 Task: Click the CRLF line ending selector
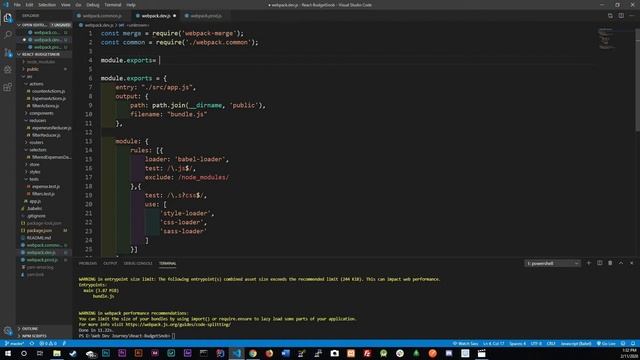coord(551,344)
